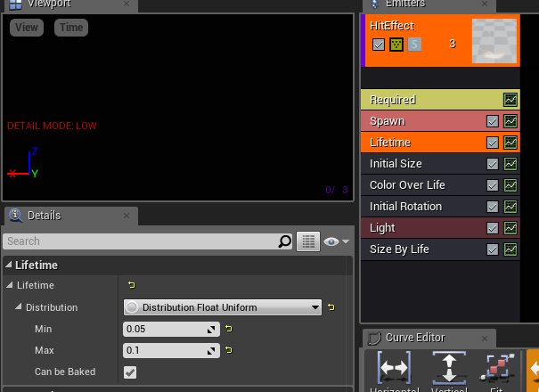Toggle HitEffect emitter enabled checkbox
The image size is (539, 392).
click(x=379, y=45)
